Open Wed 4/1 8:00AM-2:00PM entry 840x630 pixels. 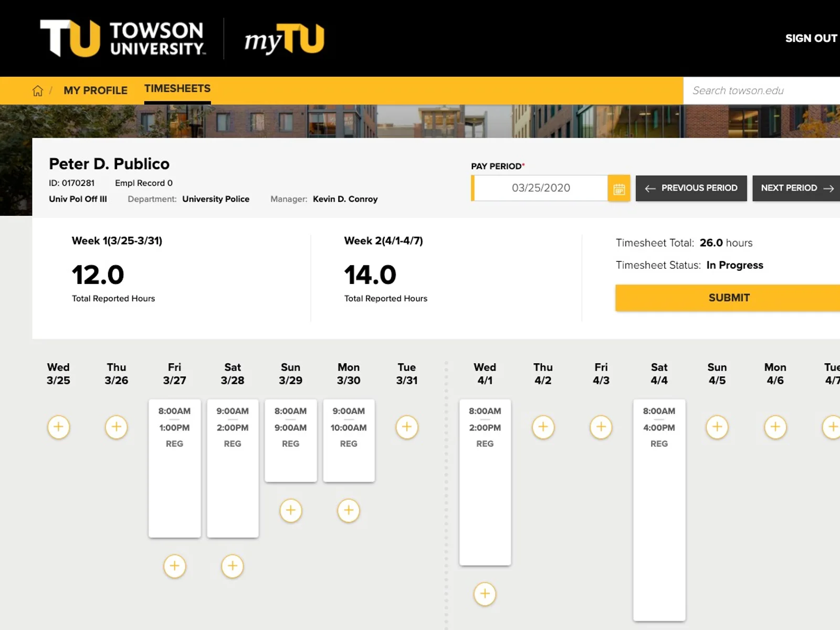[485, 482]
